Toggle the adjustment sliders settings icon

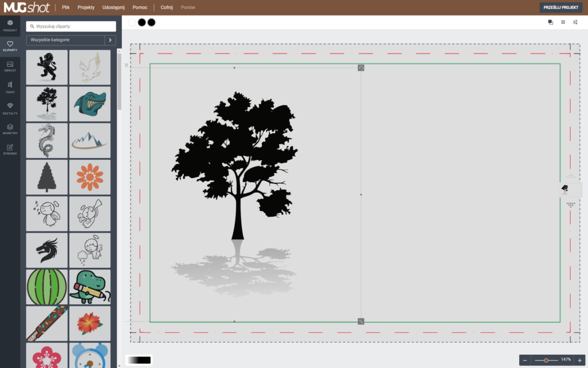coord(575,22)
